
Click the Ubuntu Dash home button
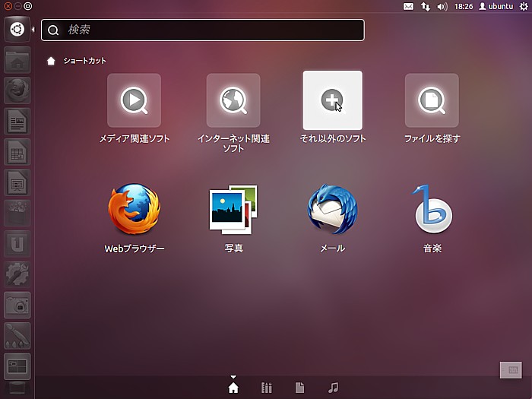tap(17, 30)
